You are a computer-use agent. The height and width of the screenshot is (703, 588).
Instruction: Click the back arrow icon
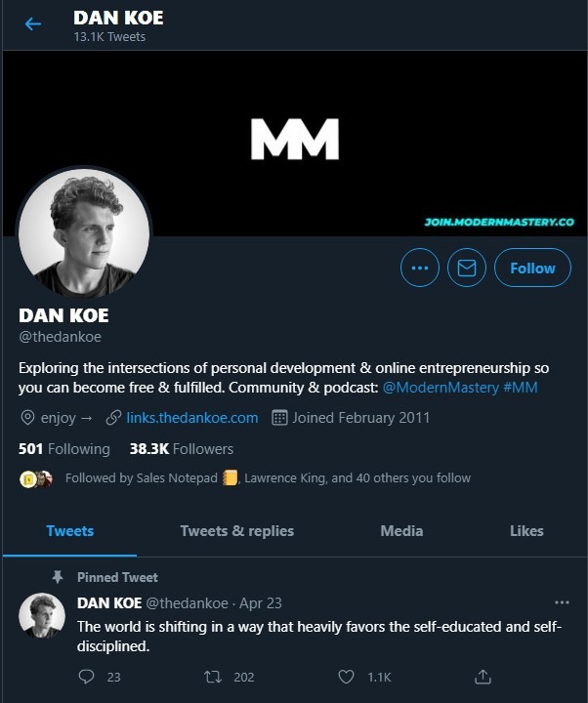[x=33, y=24]
